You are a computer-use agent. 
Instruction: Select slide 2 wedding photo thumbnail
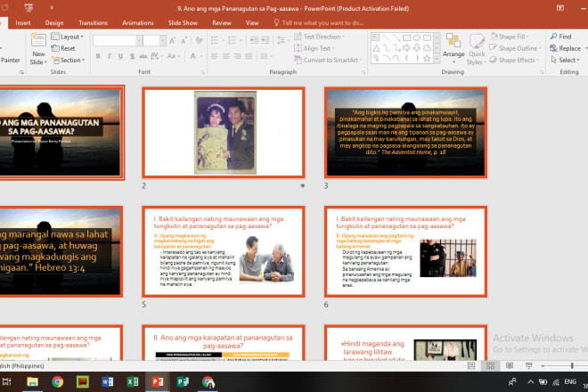(x=224, y=133)
